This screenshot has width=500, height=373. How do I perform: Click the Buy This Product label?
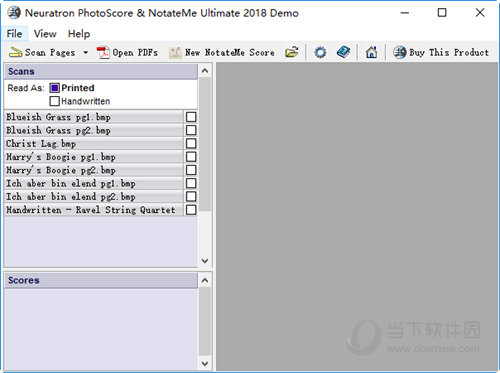point(449,53)
